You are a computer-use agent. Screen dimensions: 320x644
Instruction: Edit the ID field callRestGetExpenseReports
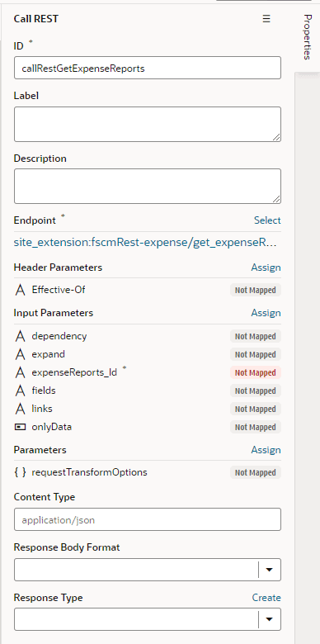[x=148, y=68]
